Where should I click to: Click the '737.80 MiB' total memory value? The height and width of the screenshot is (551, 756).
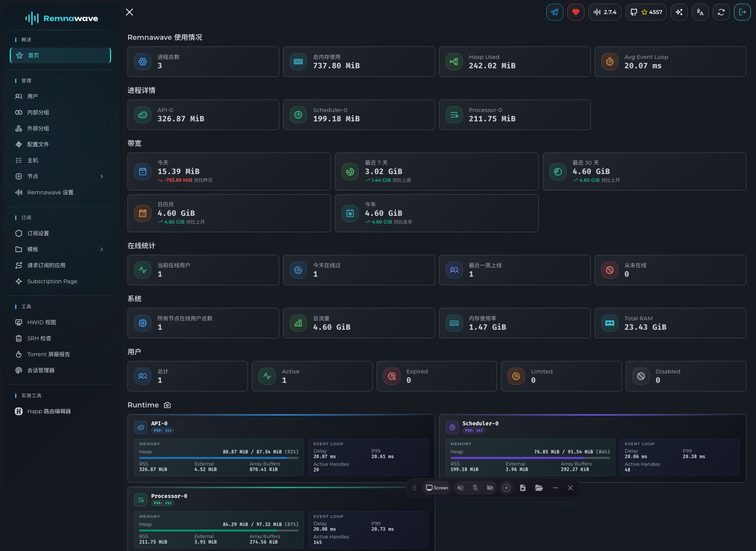[x=336, y=66]
